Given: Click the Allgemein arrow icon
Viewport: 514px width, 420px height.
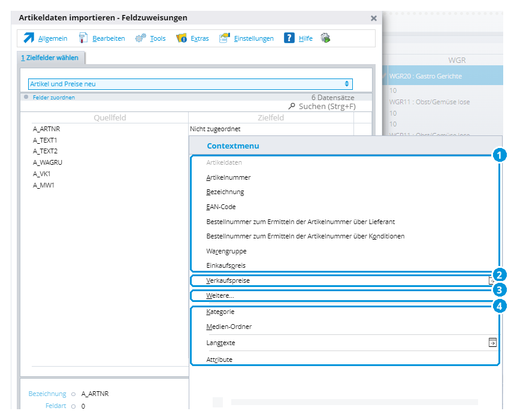Looking at the screenshot, I should [29, 38].
